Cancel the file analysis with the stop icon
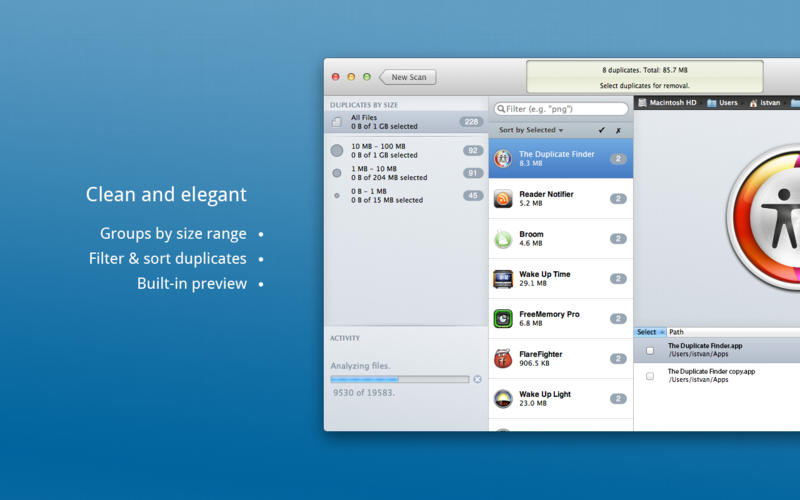 tap(477, 379)
